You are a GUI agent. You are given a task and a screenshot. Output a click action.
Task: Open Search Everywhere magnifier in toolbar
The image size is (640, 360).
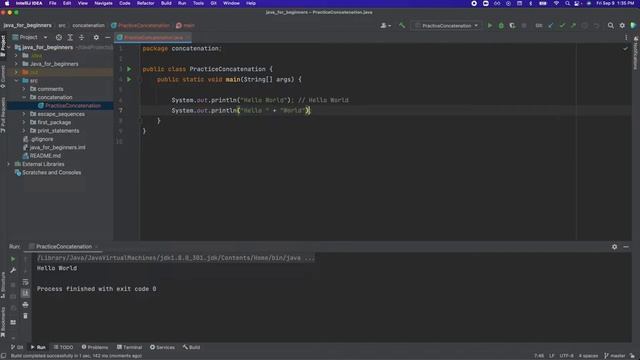611,25
